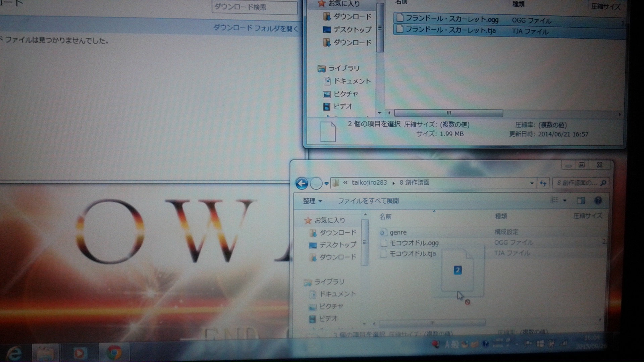Click the ダウンロード検索 search field
This screenshot has height=362, width=644.
coord(254,7)
